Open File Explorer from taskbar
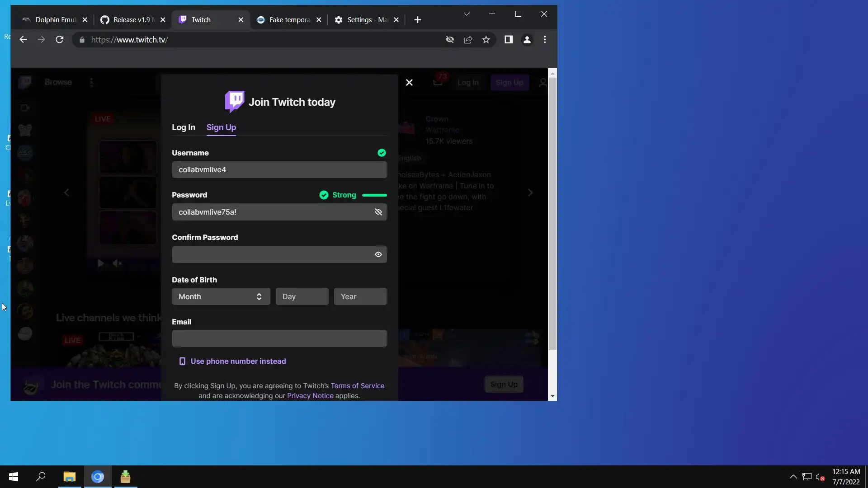Image resolution: width=868 pixels, height=488 pixels. coord(69,477)
